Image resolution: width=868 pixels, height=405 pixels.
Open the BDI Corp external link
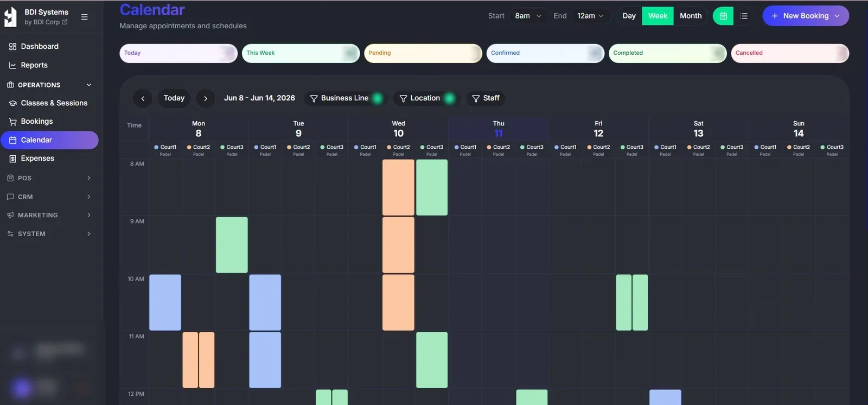pos(46,22)
